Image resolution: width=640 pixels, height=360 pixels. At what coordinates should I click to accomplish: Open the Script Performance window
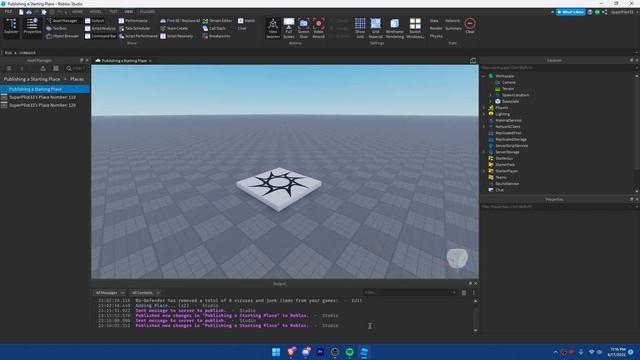tap(138, 36)
